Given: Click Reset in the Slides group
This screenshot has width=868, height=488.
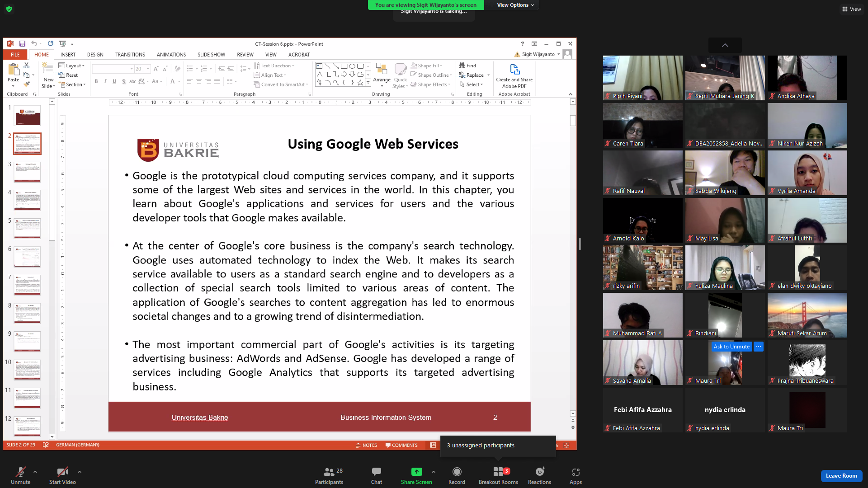Looking at the screenshot, I should tap(68, 75).
